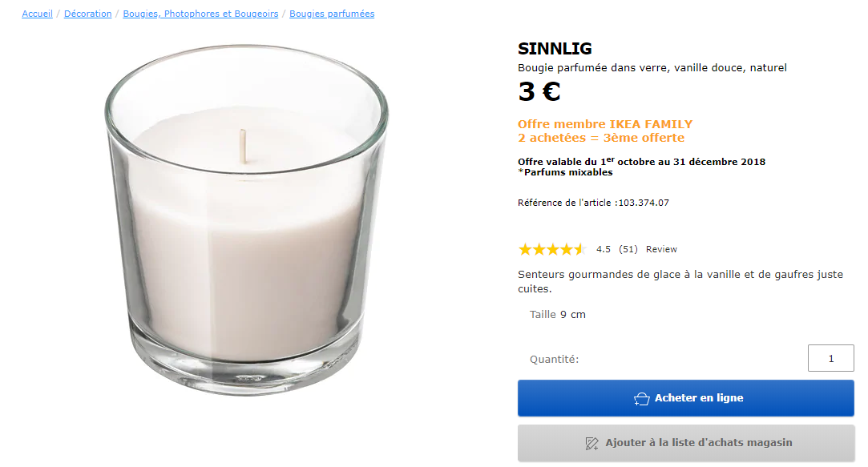Screen dimensions: 868x467
Task: Click the yellow star rating icons
Action: click(x=552, y=249)
